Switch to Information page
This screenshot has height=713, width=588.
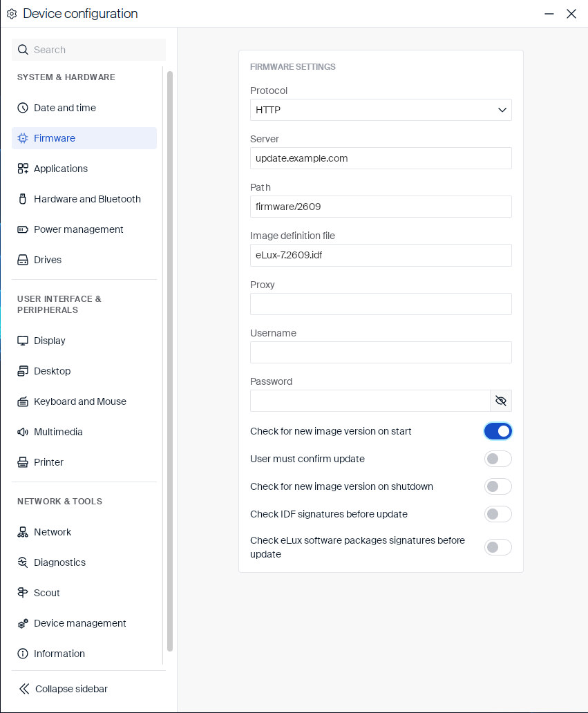click(x=84, y=654)
